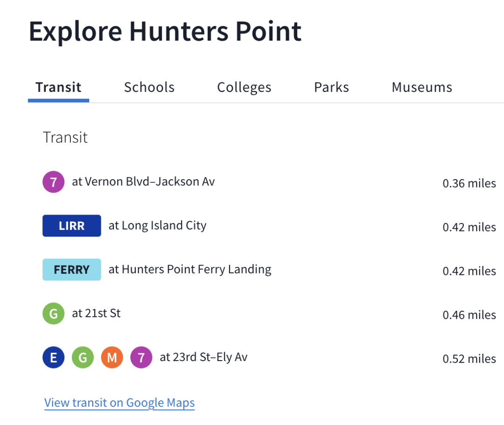Open View transit on Google Maps link
The width and height of the screenshot is (504, 425).
click(x=119, y=403)
